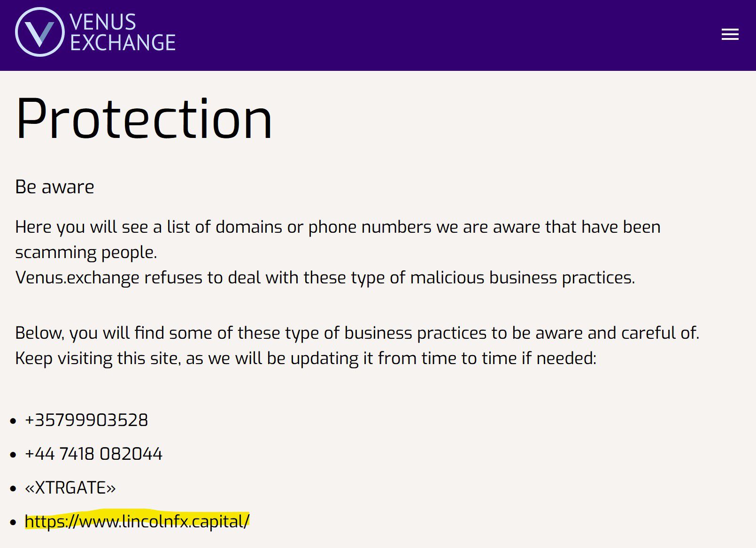The image size is (756, 548).
Task: Click the phone number +44 7418 082044
Action: point(93,454)
